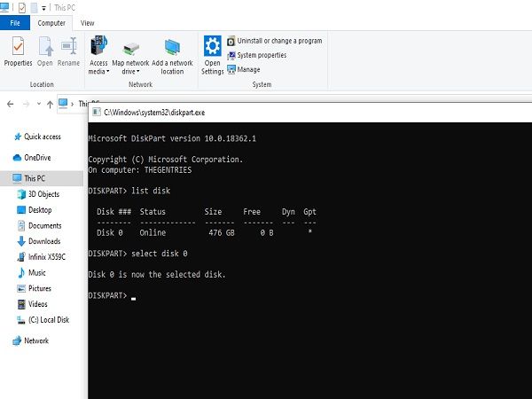
Task: Select OneDrive in navigation pane
Action: point(32,158)
